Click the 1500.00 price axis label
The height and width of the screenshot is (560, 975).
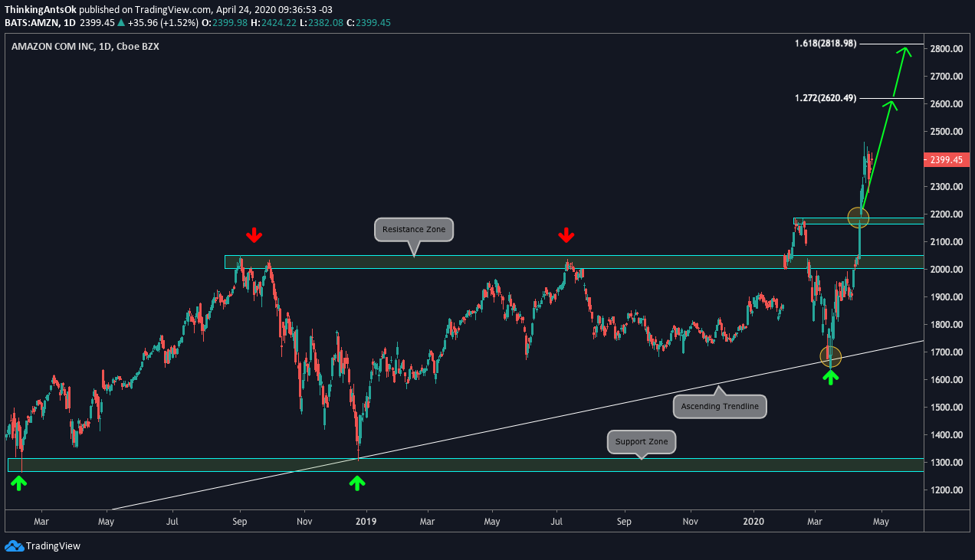point(947,408)
